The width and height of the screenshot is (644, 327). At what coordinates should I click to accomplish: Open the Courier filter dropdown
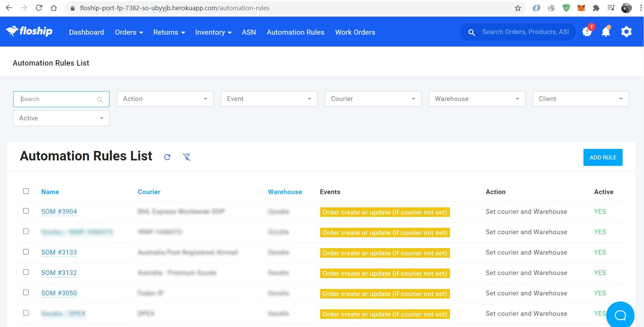pyautogui.click(x=373, y=99)
